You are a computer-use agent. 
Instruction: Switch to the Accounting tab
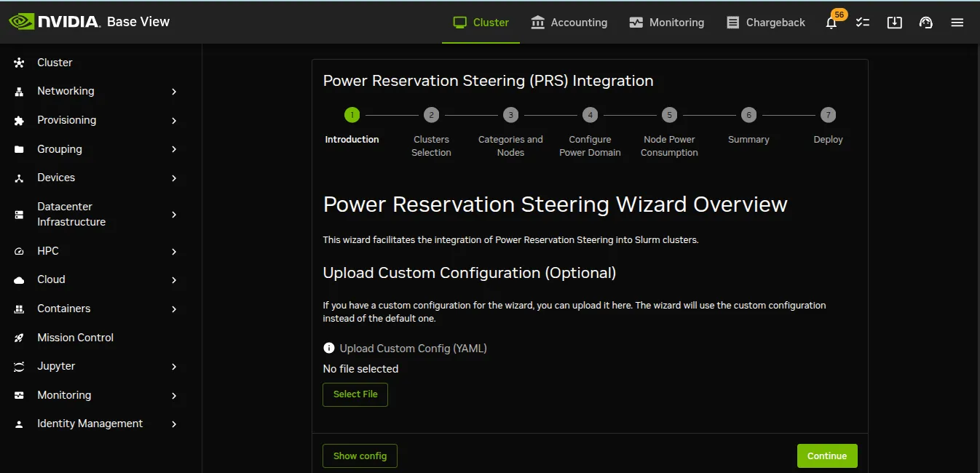pos(569,23)
